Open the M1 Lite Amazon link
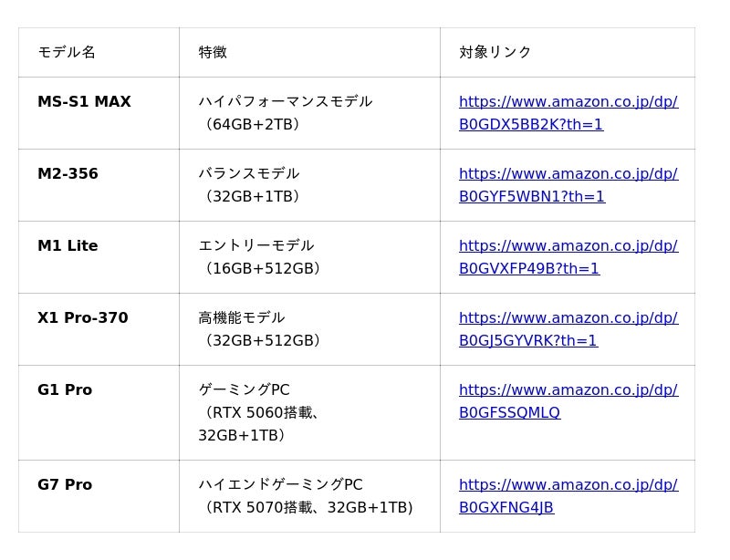The width and height of the screenshot is (730, 560). pos(568,257)
